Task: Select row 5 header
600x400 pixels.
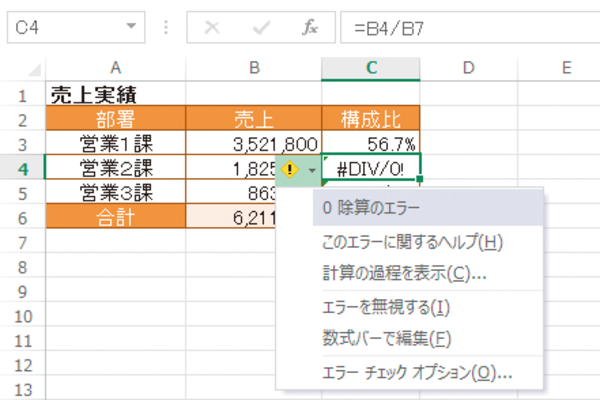Action: (23, 193)
